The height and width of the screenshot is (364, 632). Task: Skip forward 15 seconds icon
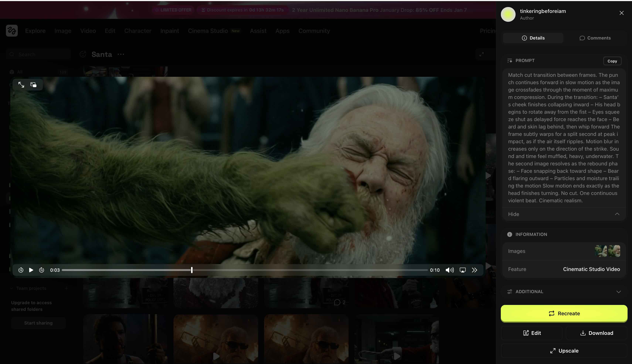point(42,270)
